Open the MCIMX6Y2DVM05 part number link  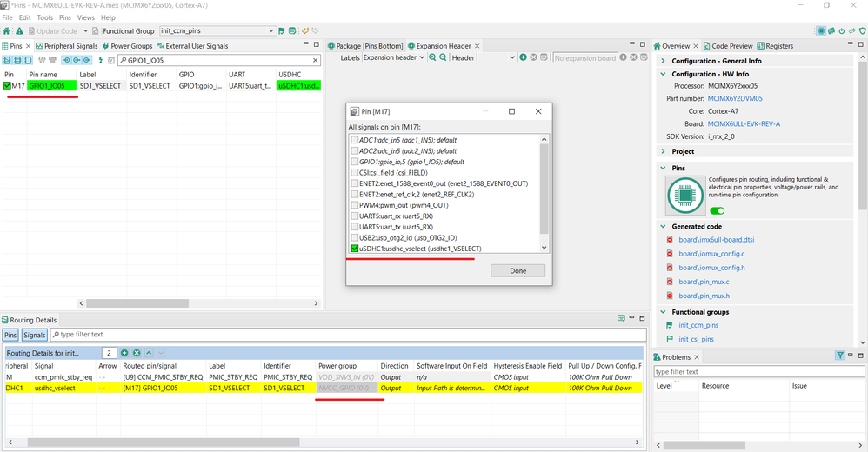click(x=735, y=98)
